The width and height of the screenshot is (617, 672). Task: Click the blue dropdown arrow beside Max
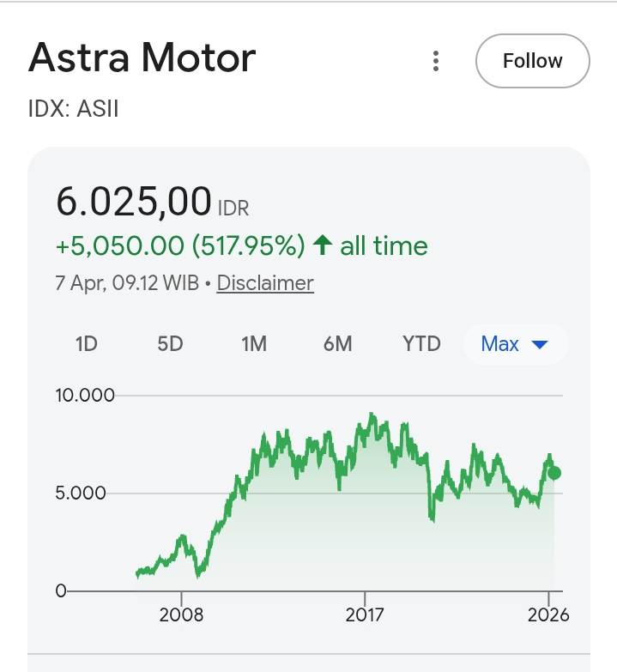pos(540,345)
